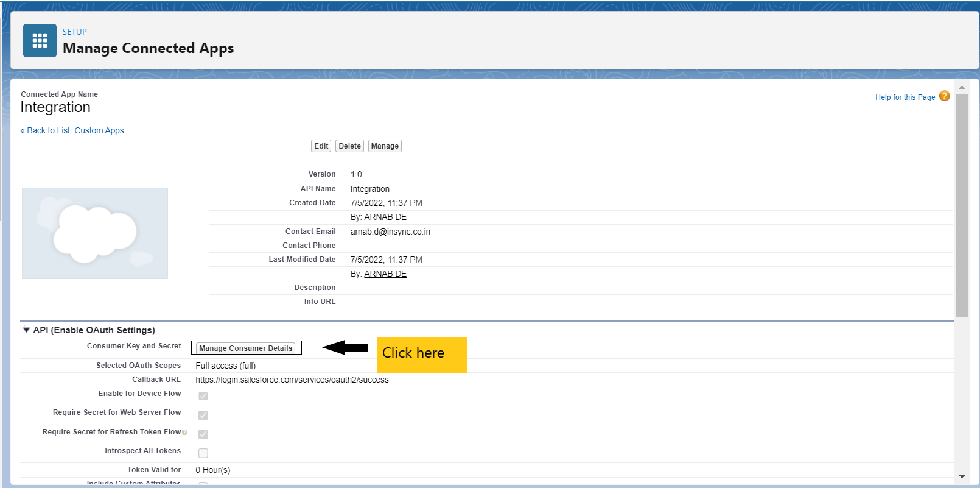This screenshot has width=980, height=488.
Task: Open Manage Consumer Details
Action: click(x=246, y=348)
